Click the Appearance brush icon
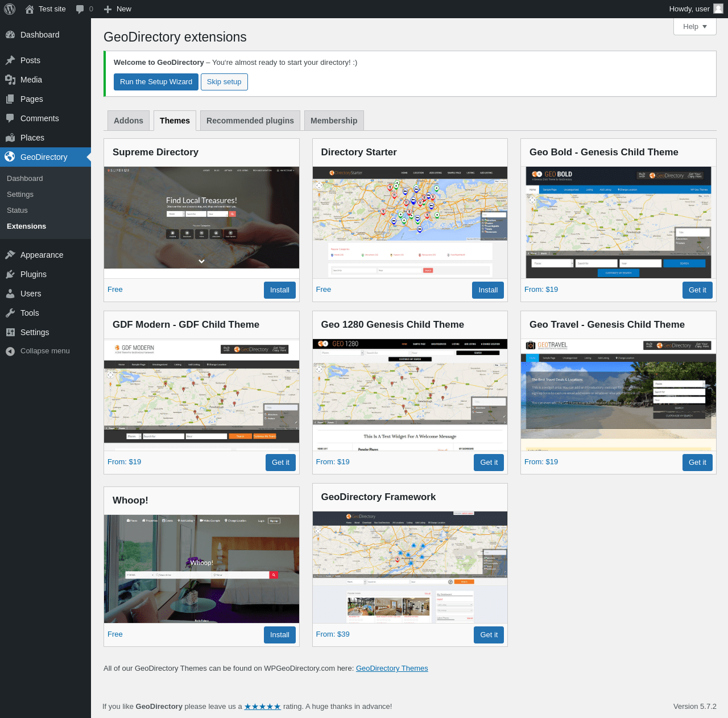728x718 pixels. pyautogui.click(x=10, y=255)
